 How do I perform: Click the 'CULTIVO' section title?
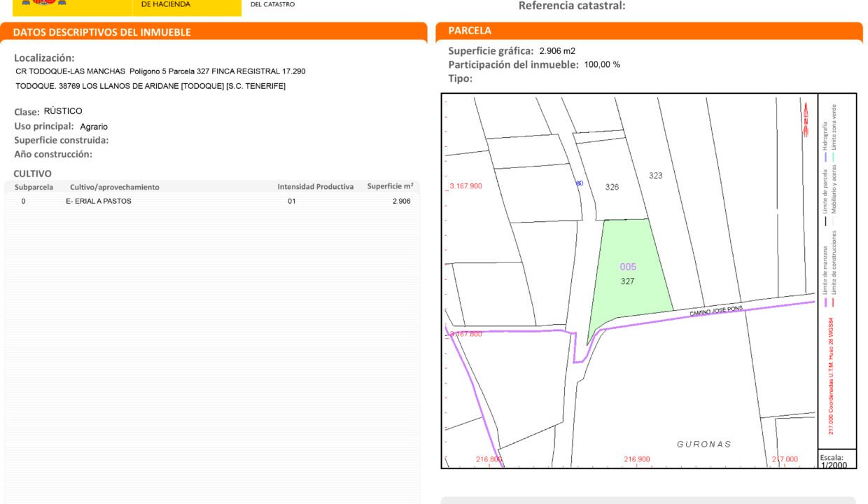click(x=32, y=174)
